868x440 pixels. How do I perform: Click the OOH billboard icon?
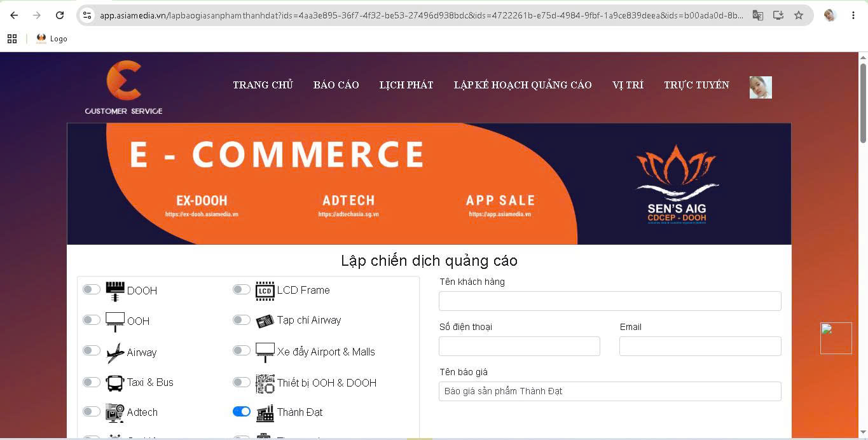click(x=115, y=322)
